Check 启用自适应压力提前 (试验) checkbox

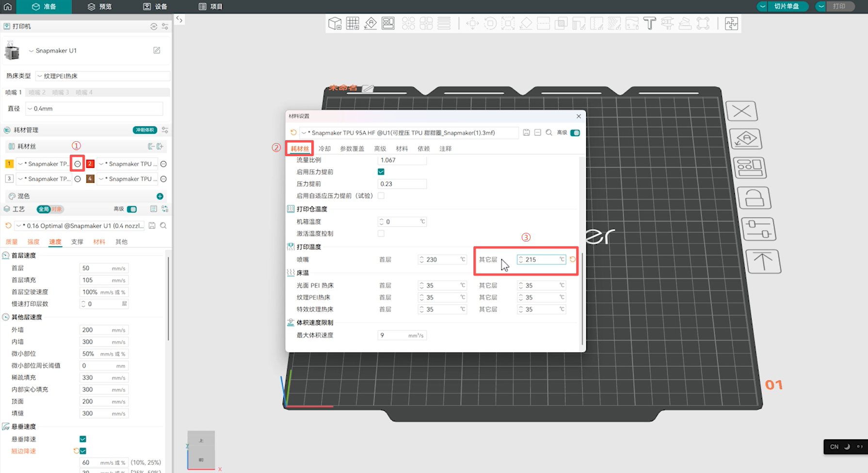click(x=381, y=196)
